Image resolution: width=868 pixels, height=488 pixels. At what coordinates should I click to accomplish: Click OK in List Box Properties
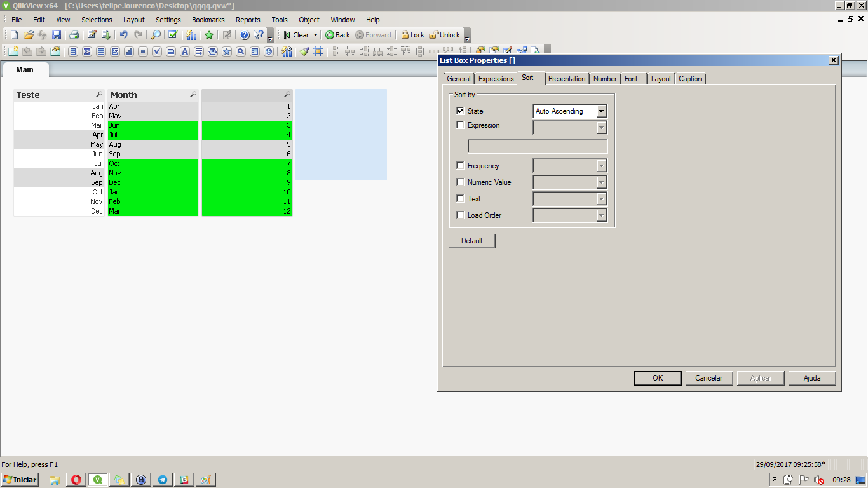(x=658, y=378)
